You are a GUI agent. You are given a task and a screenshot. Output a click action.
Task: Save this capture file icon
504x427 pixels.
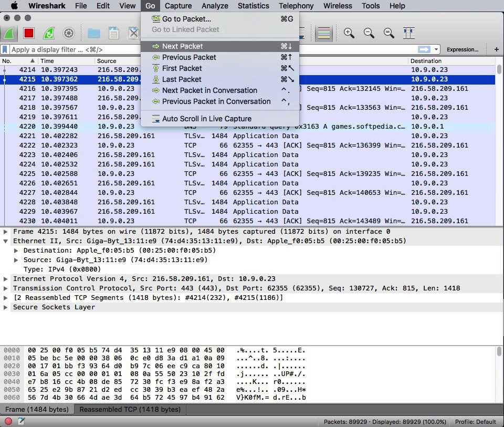click(x=114, y=33)
